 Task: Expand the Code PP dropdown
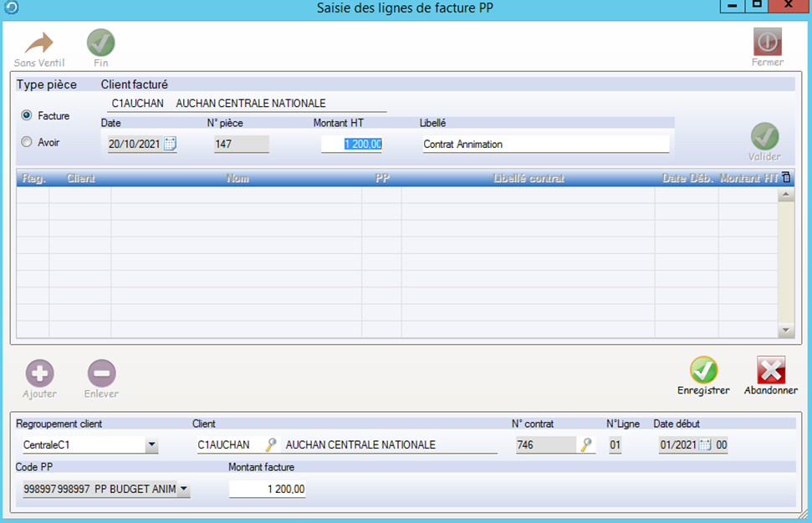coord(184,489)
